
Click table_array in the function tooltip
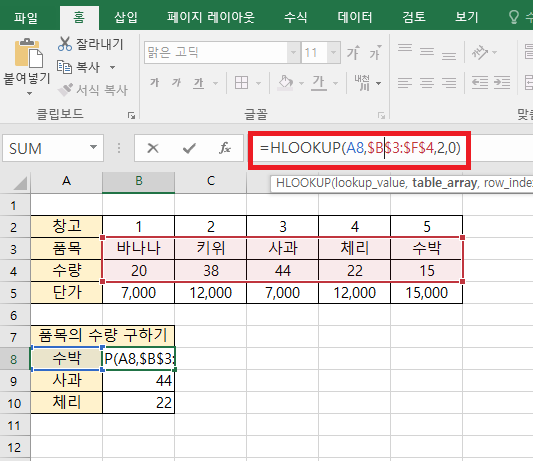[x=445, y=183]
